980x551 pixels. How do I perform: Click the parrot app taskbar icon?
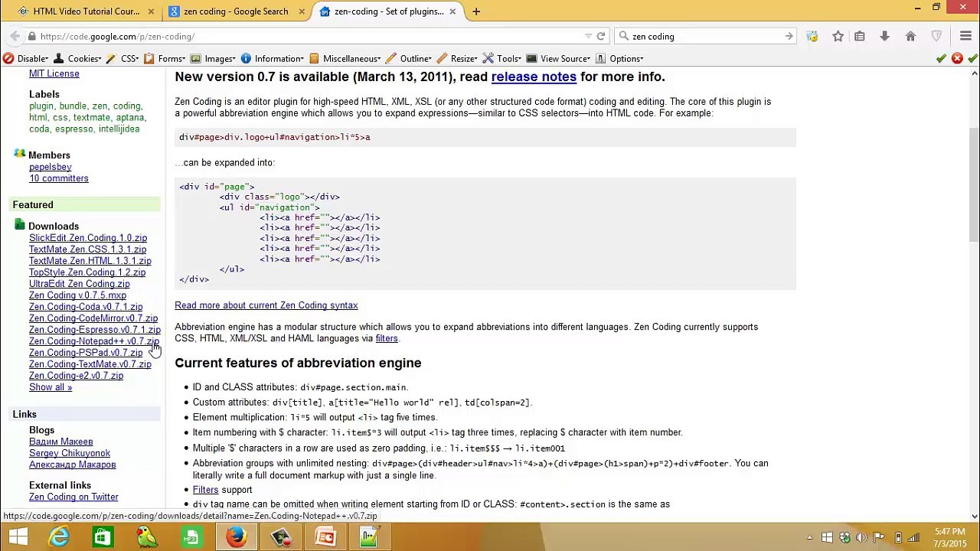(146, 537)
